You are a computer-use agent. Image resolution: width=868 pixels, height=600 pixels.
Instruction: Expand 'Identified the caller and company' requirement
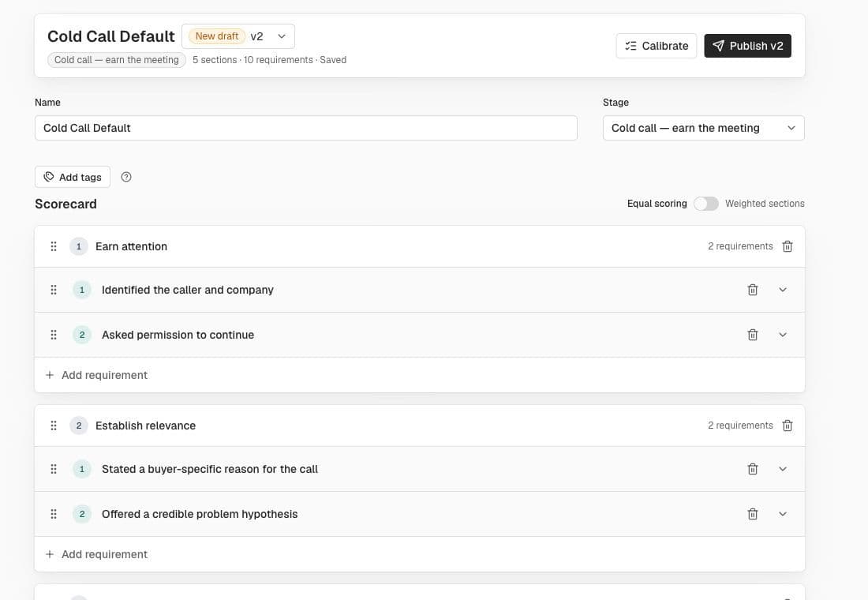click(x=783, y=290)
